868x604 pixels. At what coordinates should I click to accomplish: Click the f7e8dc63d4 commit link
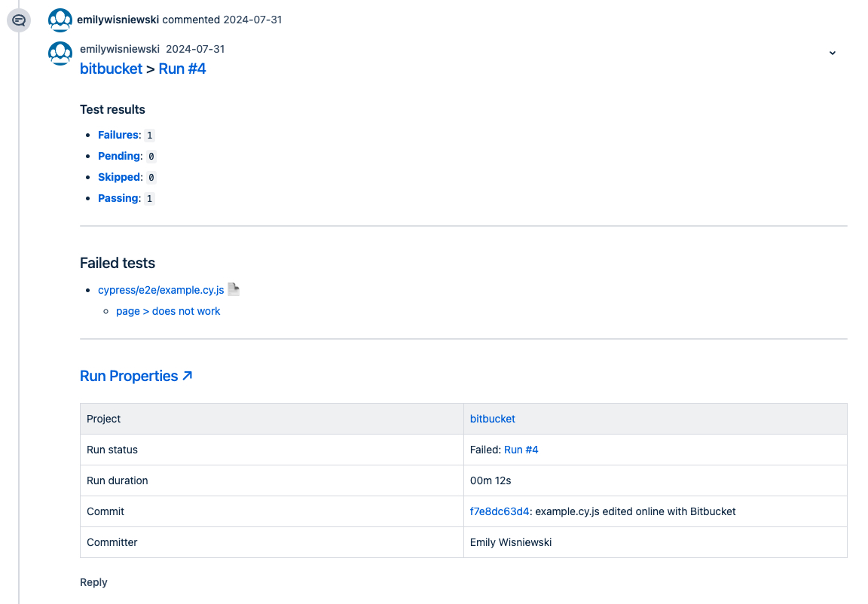(499, 511)
